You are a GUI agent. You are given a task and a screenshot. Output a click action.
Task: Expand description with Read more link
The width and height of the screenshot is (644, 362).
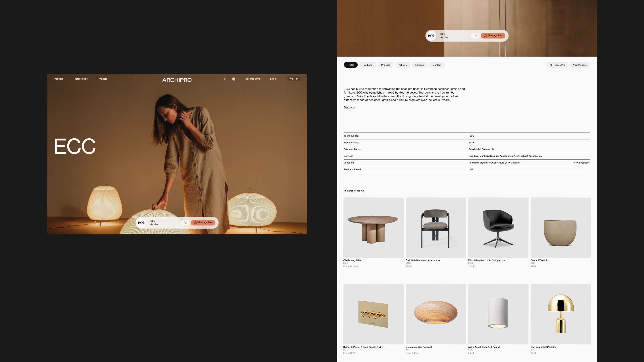tap(349, 107)
